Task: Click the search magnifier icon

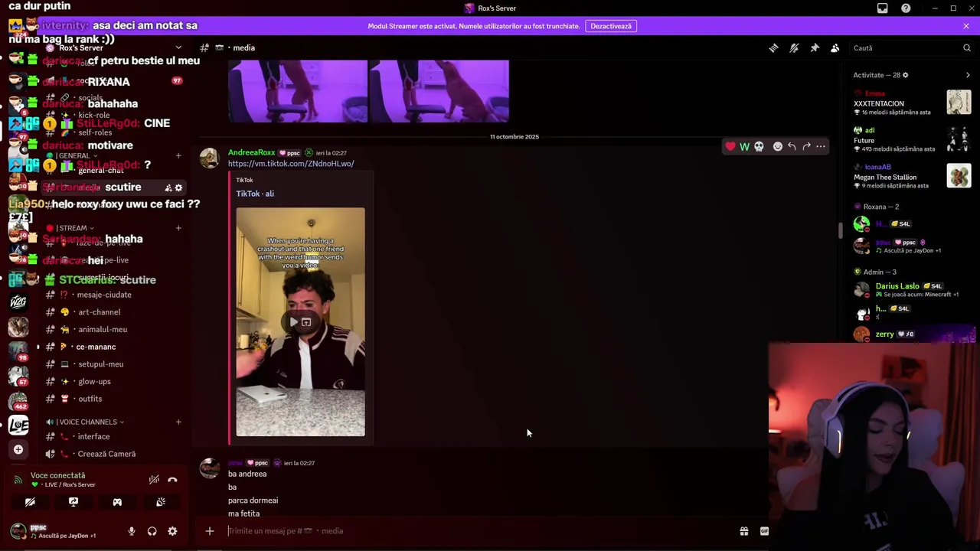Action: 967,47
